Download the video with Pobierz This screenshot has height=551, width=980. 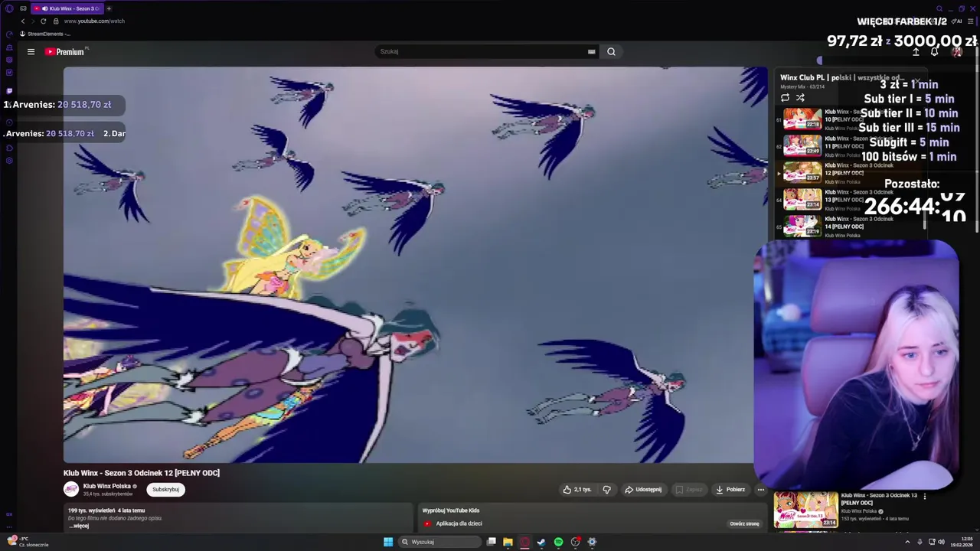[730, 489]
